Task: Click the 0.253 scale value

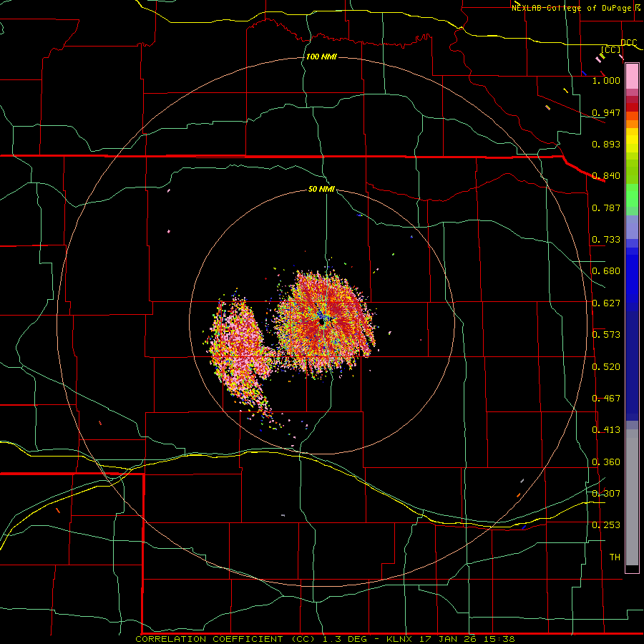Action: (606, 525)
